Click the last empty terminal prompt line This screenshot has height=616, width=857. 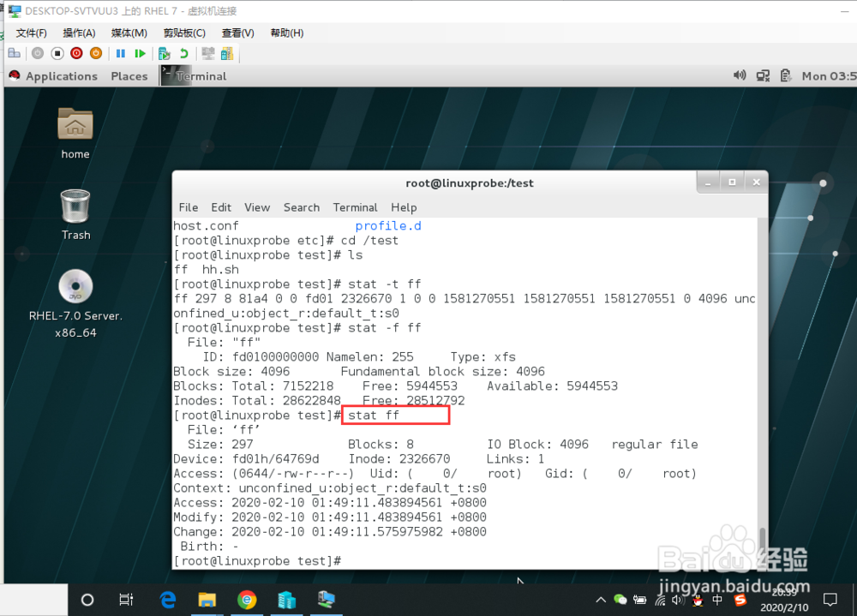(x=257, y=561)
